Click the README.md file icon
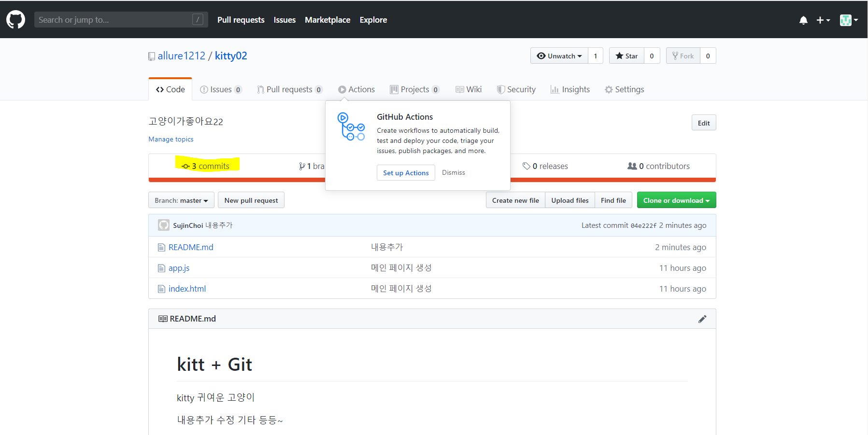868x435 pixels. coord(162,247)
